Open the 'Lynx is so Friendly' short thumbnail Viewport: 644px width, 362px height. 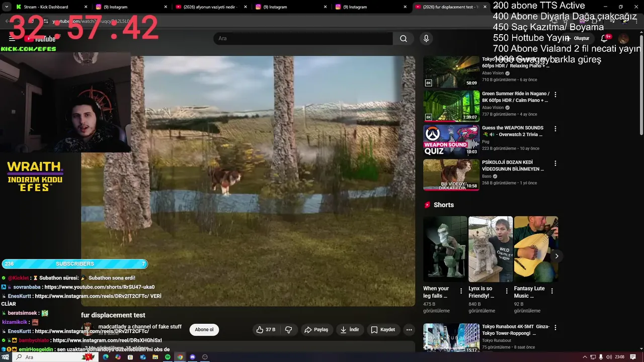[x=491, y=249]
